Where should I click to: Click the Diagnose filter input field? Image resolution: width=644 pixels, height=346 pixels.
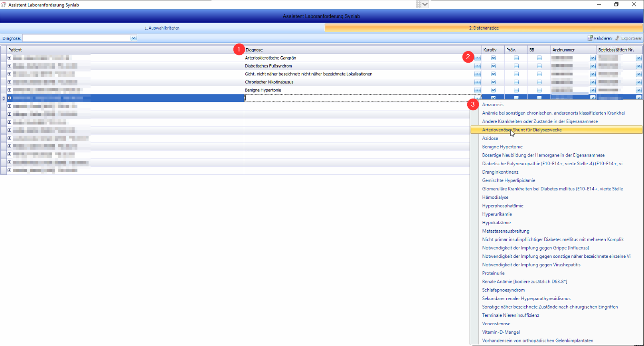coord(76,38)
